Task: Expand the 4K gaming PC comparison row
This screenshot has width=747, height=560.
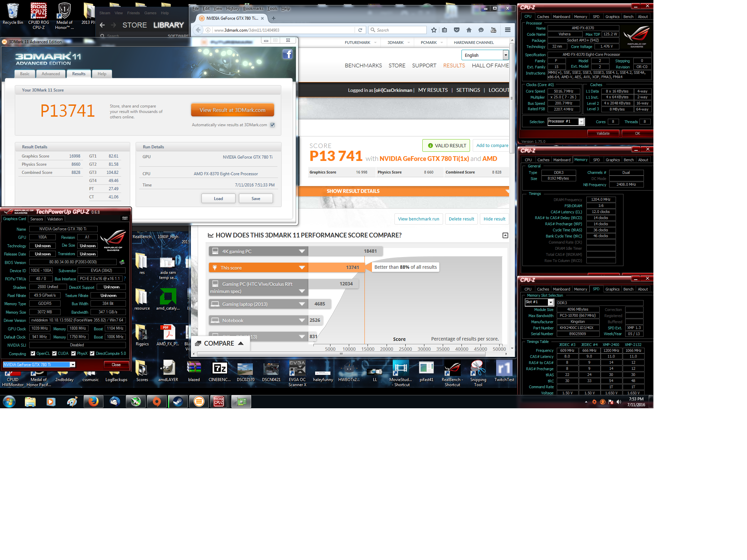Action: 302,251
